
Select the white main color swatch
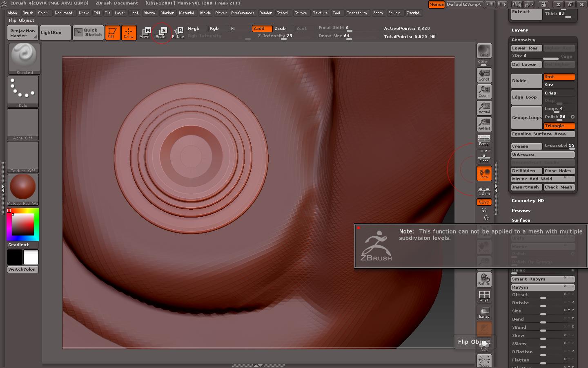(x=31, y=257)
